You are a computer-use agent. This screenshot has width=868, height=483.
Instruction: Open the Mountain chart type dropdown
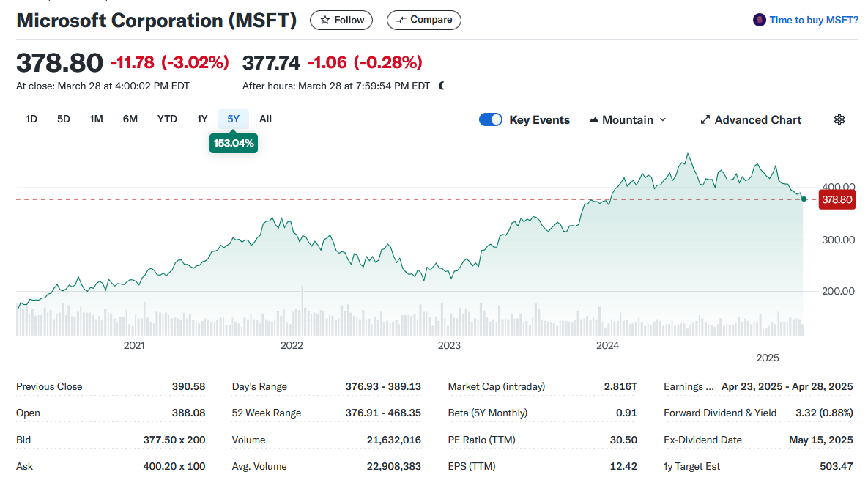point(628,119)
